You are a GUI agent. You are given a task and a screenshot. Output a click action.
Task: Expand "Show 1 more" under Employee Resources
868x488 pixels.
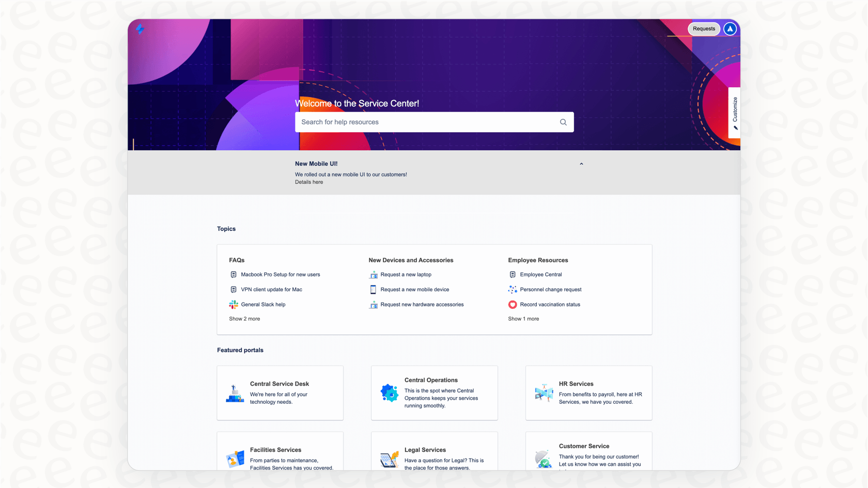[523, 319]
